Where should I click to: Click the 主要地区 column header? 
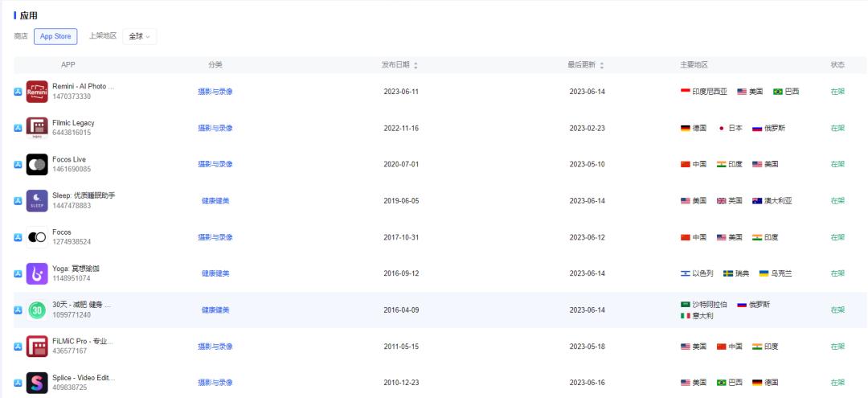694,65
